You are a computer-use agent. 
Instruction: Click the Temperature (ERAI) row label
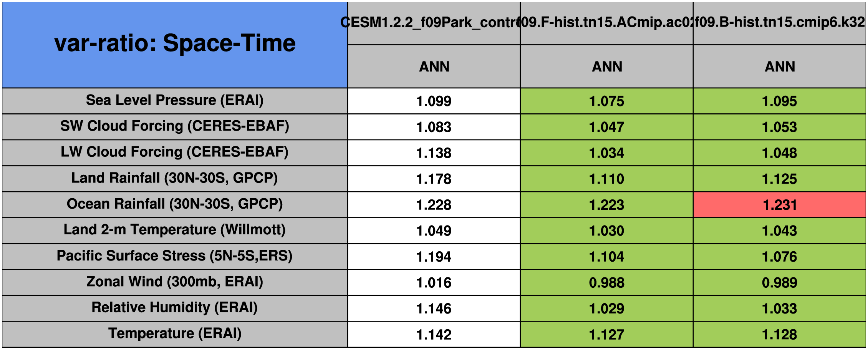coord(175,334)
